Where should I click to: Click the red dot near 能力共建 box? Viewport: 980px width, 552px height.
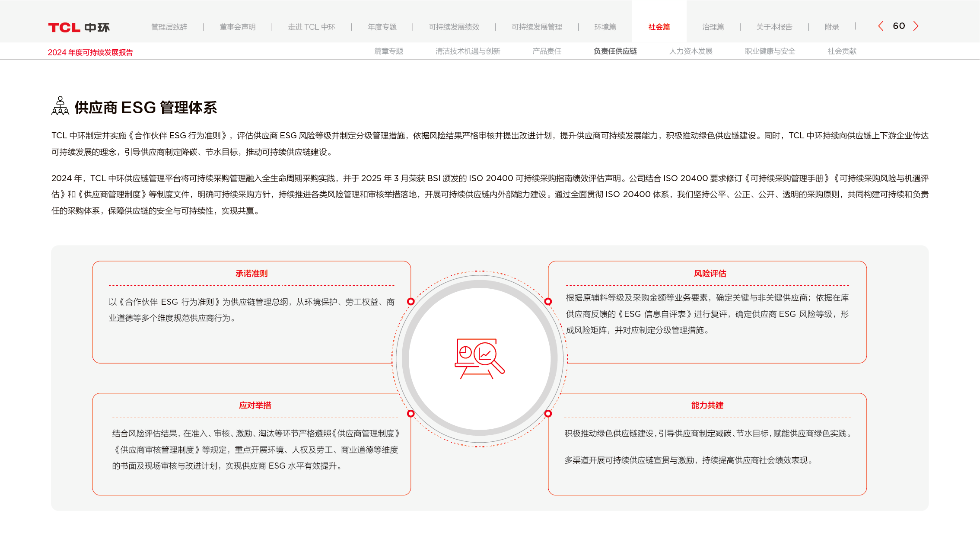pyautogui.click(x=548, y=414)
